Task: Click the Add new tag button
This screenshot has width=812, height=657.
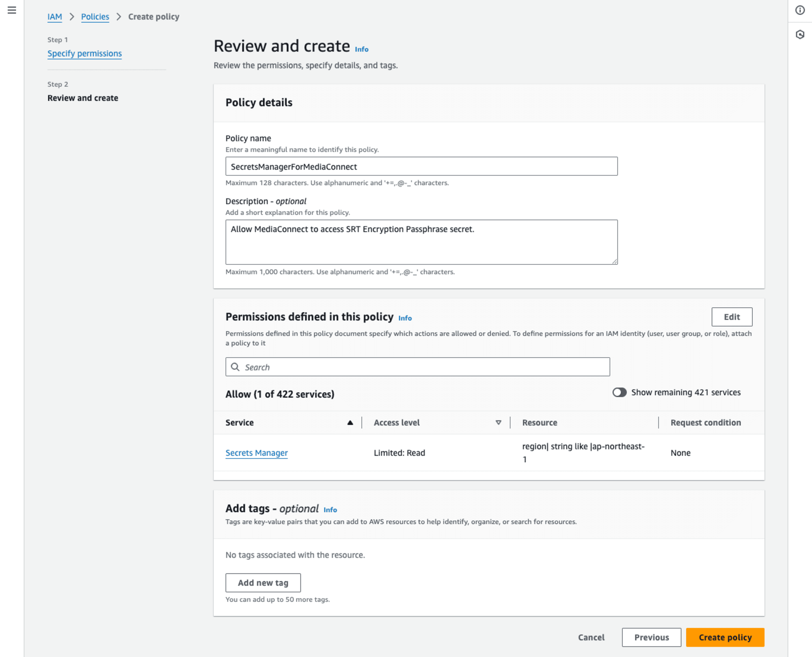Action: (263, 582)
